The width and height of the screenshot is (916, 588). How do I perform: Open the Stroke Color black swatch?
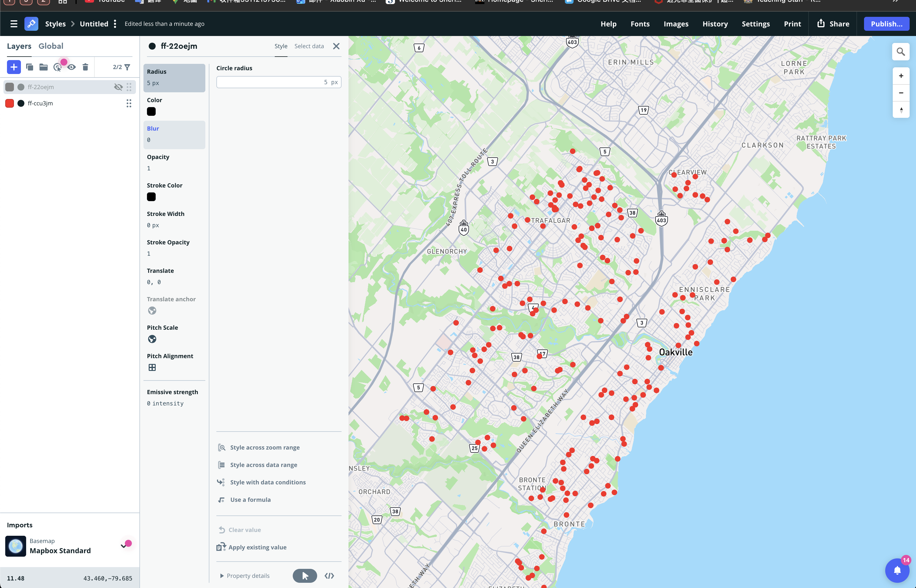151,197
